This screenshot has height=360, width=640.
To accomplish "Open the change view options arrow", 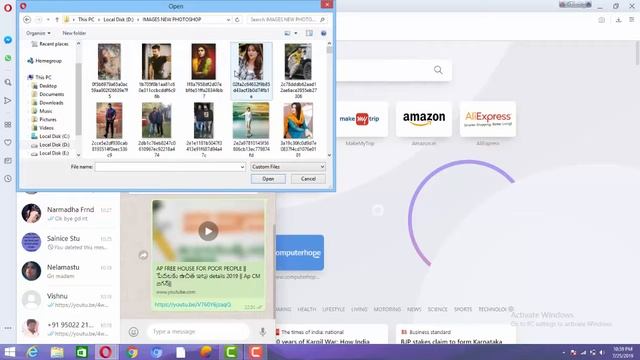I will click(296, 33).
